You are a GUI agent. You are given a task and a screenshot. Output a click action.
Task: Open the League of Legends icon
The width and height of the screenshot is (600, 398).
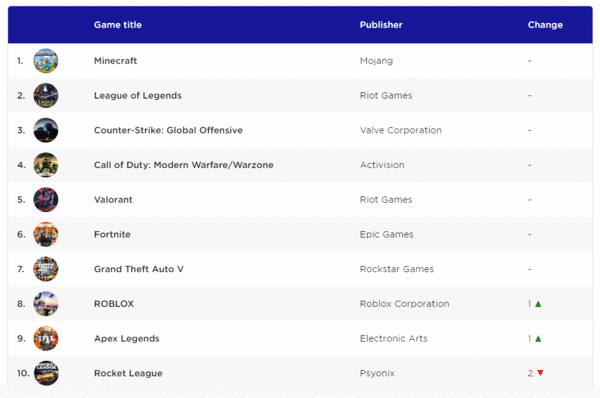coord(46,95)
